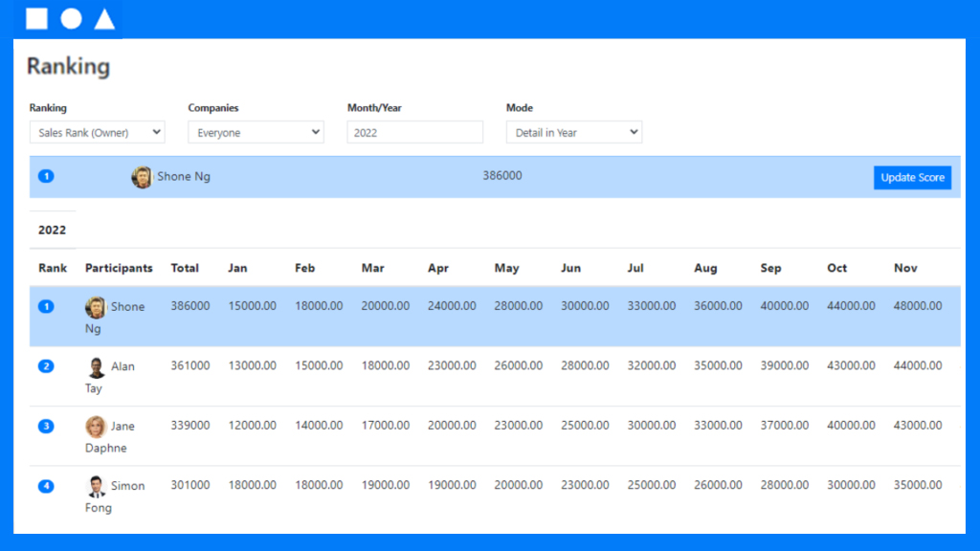980x551 pixels.
Task: Click the Total column header
Action: click(185, 268)
